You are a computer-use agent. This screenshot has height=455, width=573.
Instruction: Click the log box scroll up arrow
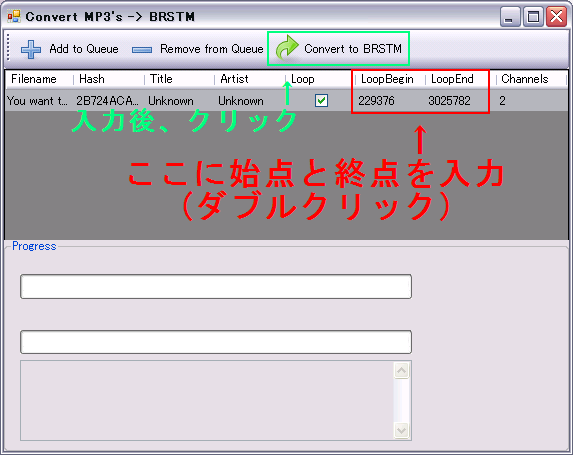click(x=402, y=371)
